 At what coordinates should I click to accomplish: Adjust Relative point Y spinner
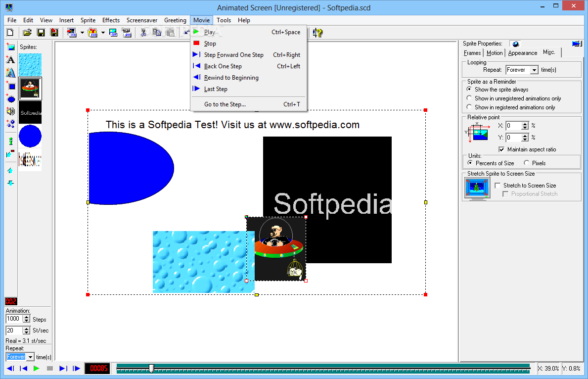click(525, 138)
